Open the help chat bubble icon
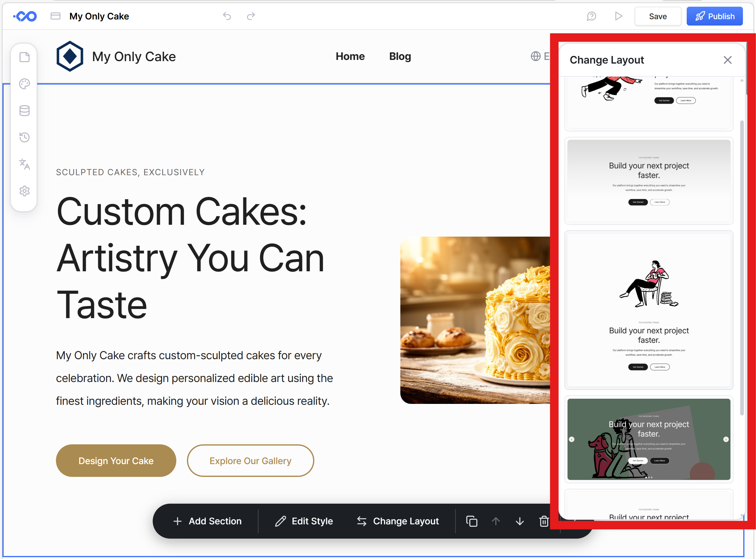The image size is (756, 559). [x=591, y=16]
